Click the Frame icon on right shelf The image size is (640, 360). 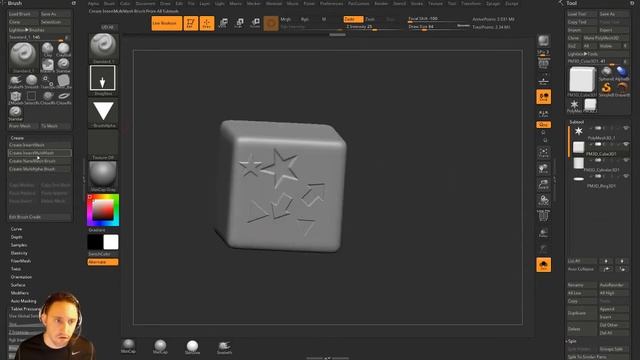coord(543,153)
